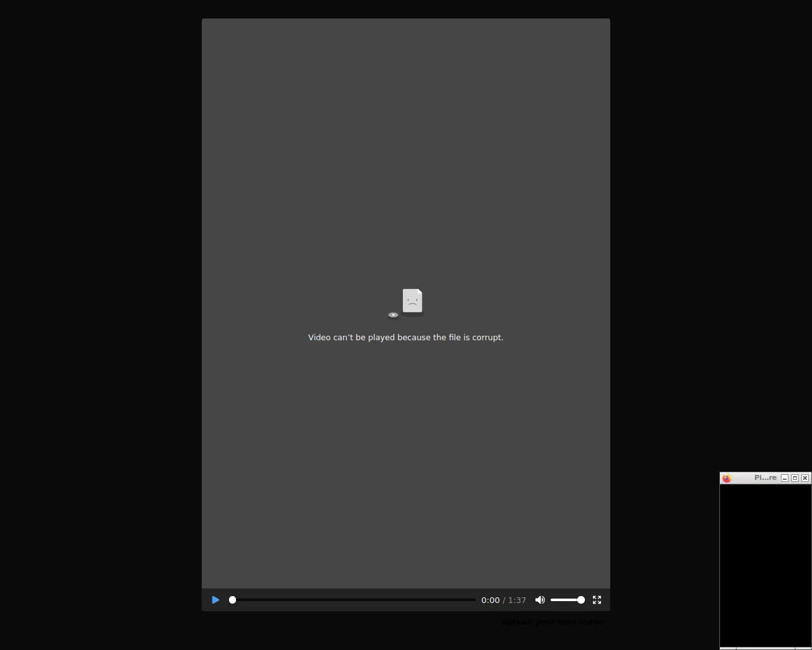This screenshot has width=812, height=650.
Task: Click the sad-face corrupt file icon
Action: (412, 301)
